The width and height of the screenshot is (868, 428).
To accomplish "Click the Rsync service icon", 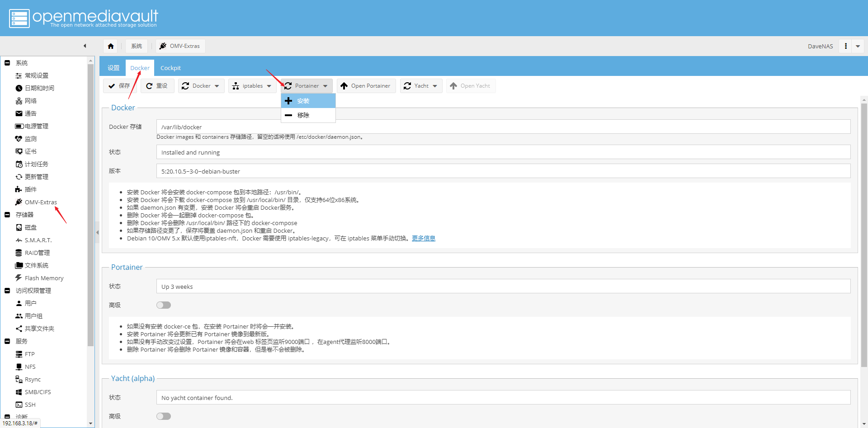I will pos(19,379).
